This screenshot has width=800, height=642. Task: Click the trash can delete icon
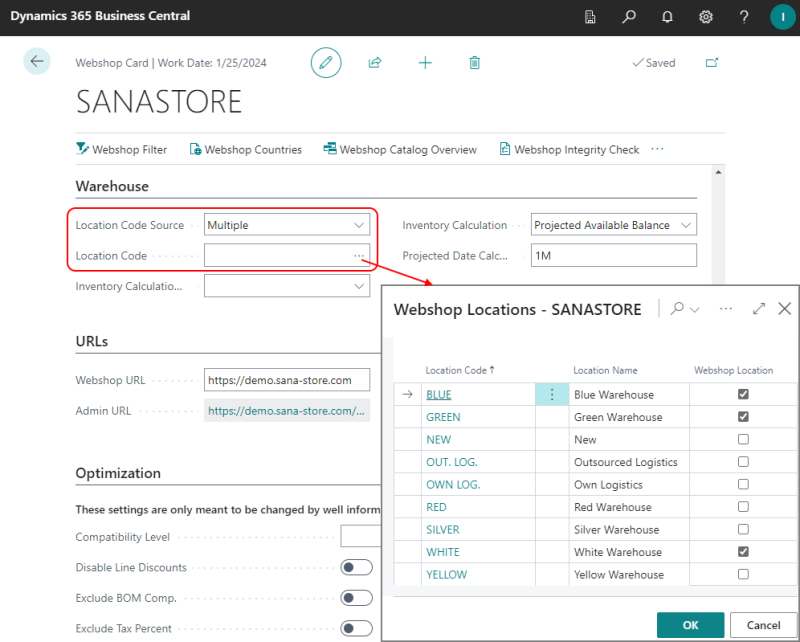tap(474, 63)
